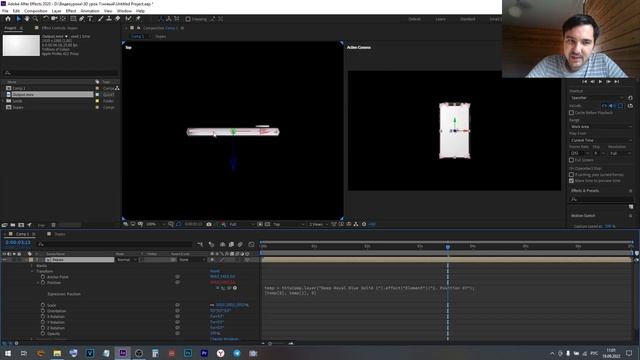Jump to last frame in Preview panel
Screen dimensions: 640x360
pyautogui.click(x=617, y=82)
